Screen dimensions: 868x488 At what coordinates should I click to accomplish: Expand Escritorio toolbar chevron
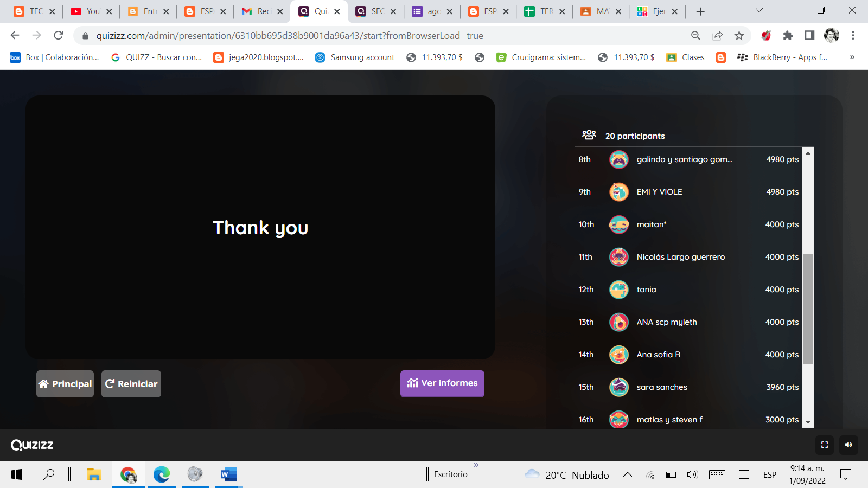[476, 465]
